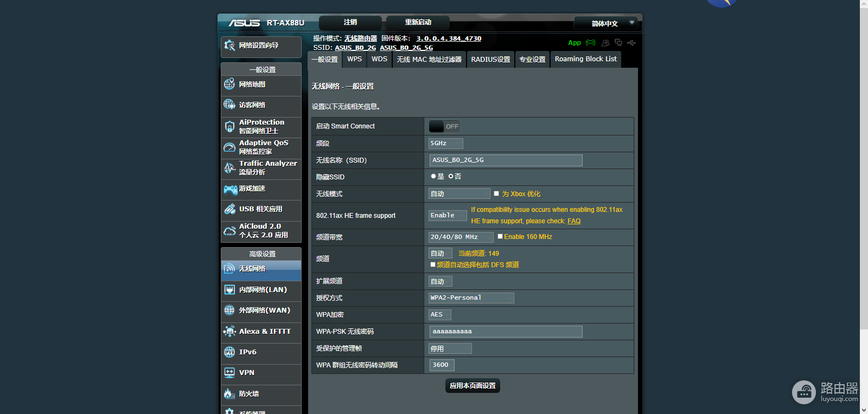Screen dimensions: 868x414
Task: Switch to the 无线 MAC 地址过滤器 tab
Action: pyautogui.click(x=429, y=59)
